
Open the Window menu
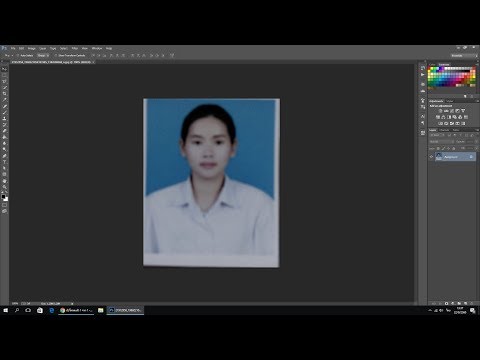(x=97, y=48)
